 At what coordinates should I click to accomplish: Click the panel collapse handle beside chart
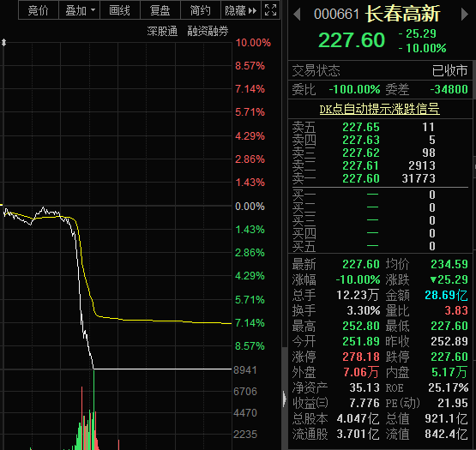(x=285, y=399)
